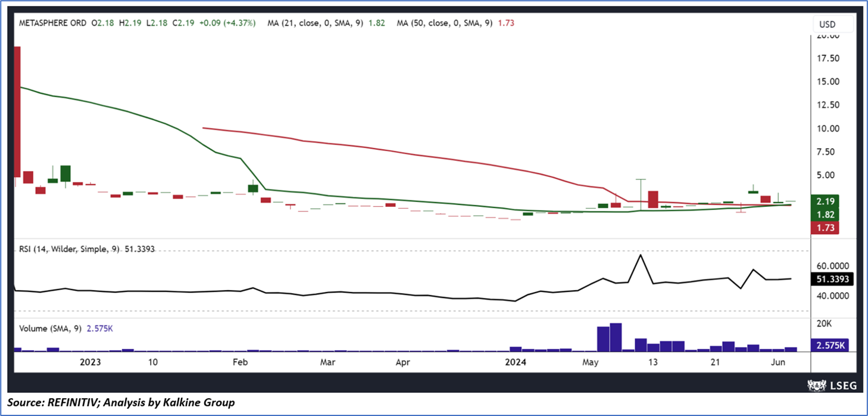
Task: Click the 60.0000 RSI axis label
Action: pos(833,266)
